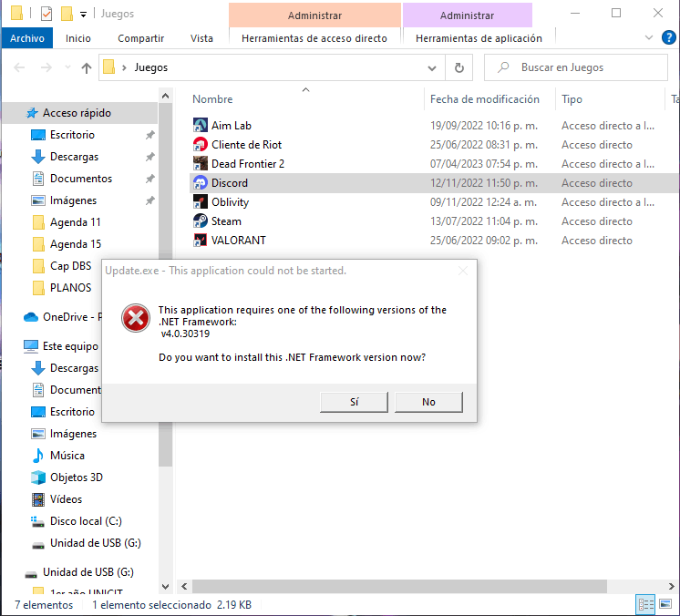Click the New folder icon in title bar
Viewport: 680px width, 616px height.
(x=67, y=14)
